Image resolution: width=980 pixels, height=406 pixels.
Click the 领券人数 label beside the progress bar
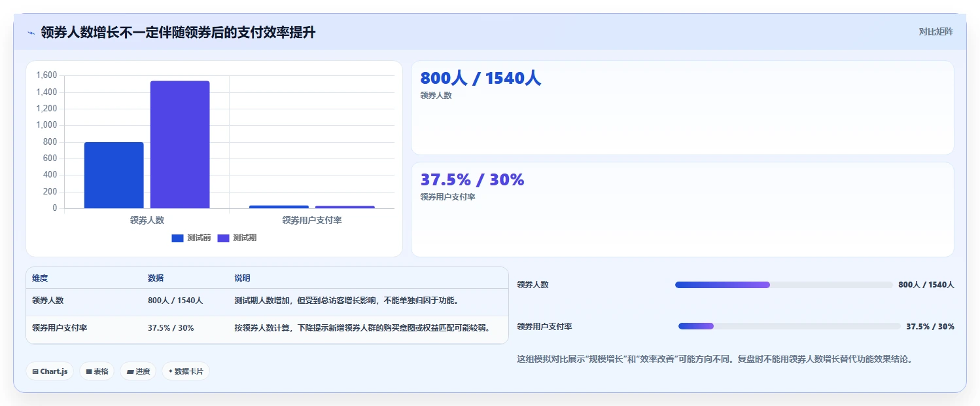(533, 285)
